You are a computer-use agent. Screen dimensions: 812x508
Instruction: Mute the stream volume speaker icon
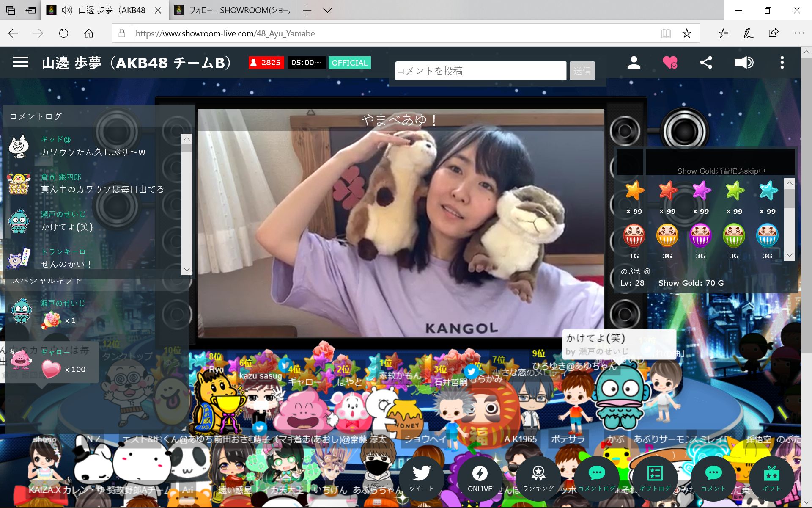[x=744, y=63]
